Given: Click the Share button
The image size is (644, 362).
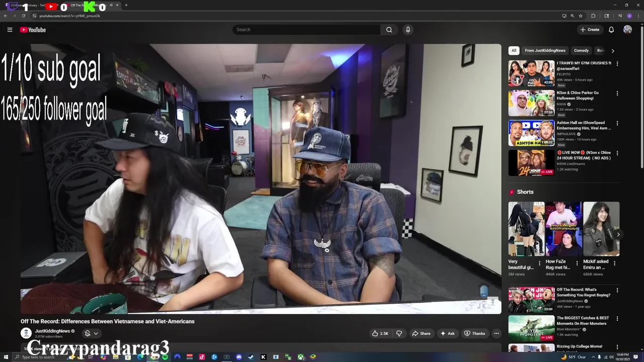Looking at the screenshot, I should tap(421, 333).
